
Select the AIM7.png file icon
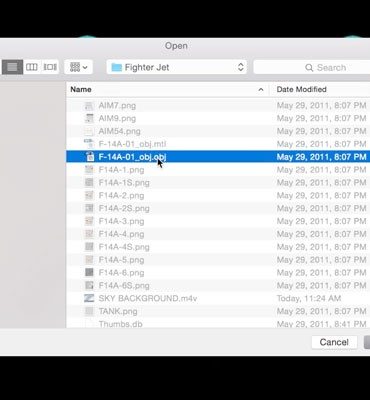point(89,106)
